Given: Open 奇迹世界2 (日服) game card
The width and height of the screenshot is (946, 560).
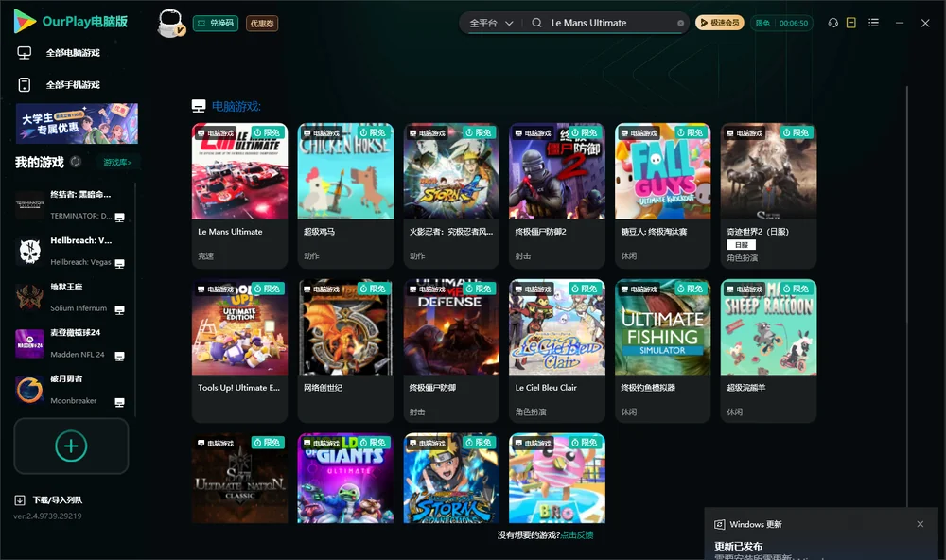Looking at the screenshot, I should [x=768, y=196].
